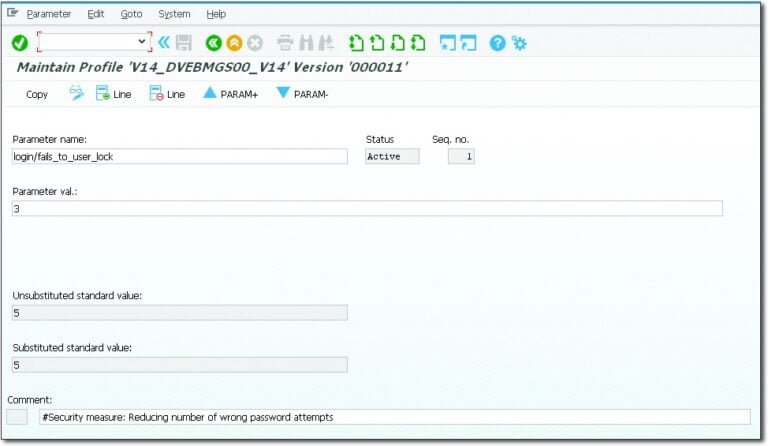Screen dimensions: 768x446
Task: Click the Create New Session icon
Action: [x=448, y=43]
